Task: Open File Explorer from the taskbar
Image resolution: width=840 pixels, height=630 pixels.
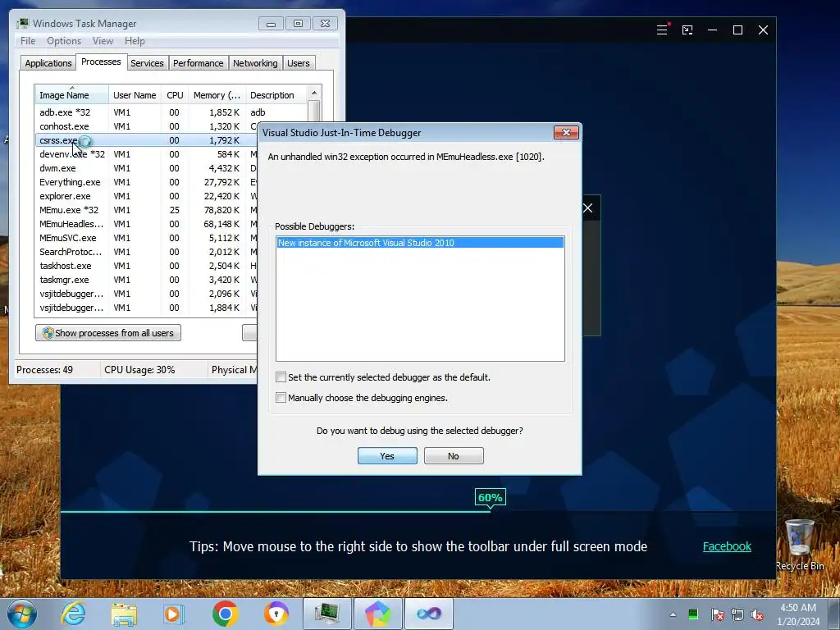Action: (124, 614)
